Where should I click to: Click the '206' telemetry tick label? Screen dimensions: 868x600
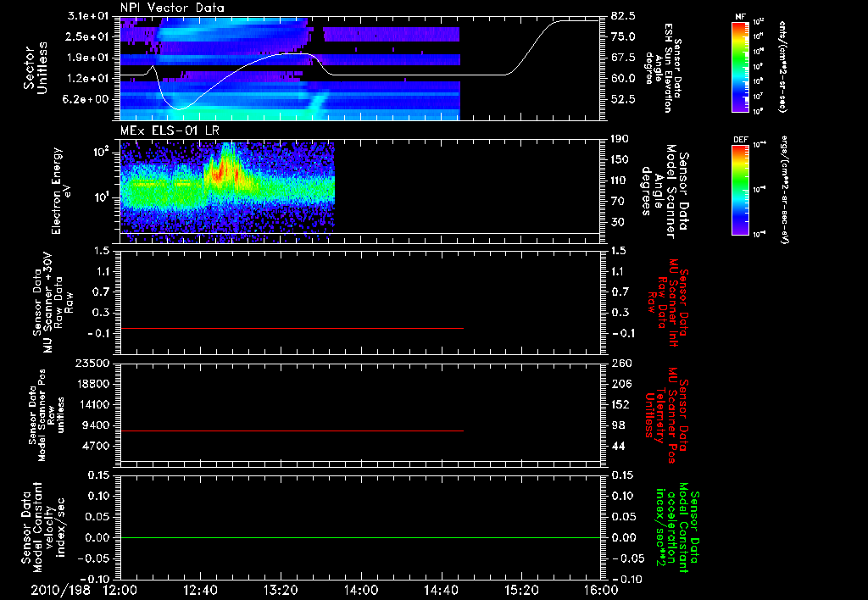(620, 384)
